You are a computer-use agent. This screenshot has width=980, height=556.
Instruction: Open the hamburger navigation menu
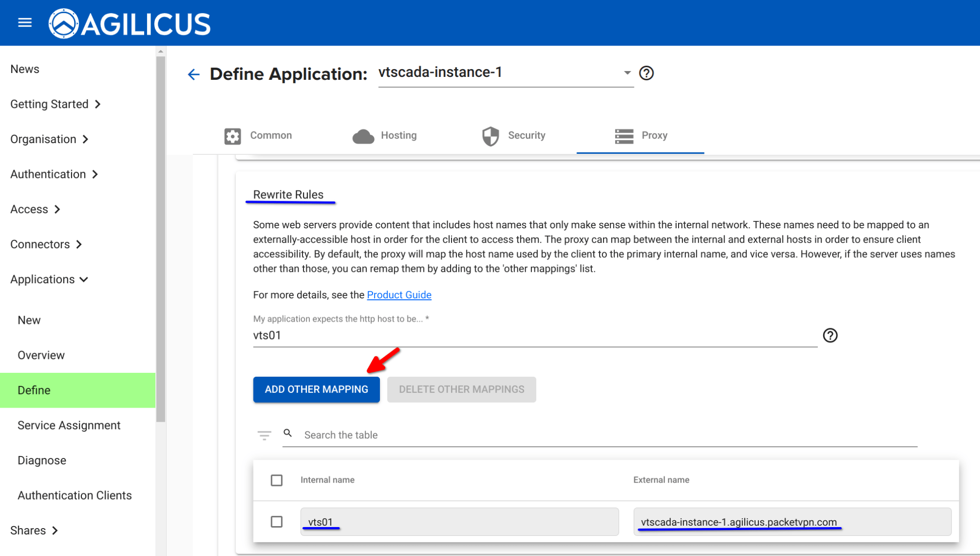click(x=25, y=23)
